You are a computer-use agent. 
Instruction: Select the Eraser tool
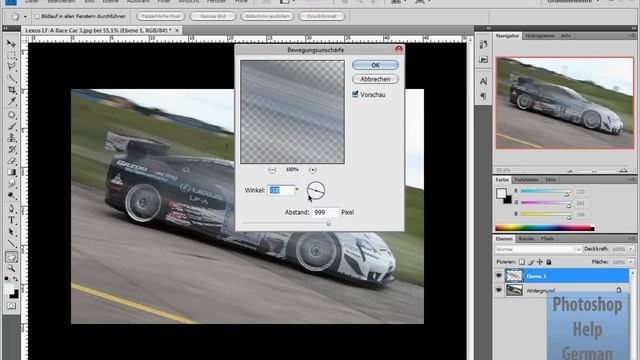[x=11, y=161]
